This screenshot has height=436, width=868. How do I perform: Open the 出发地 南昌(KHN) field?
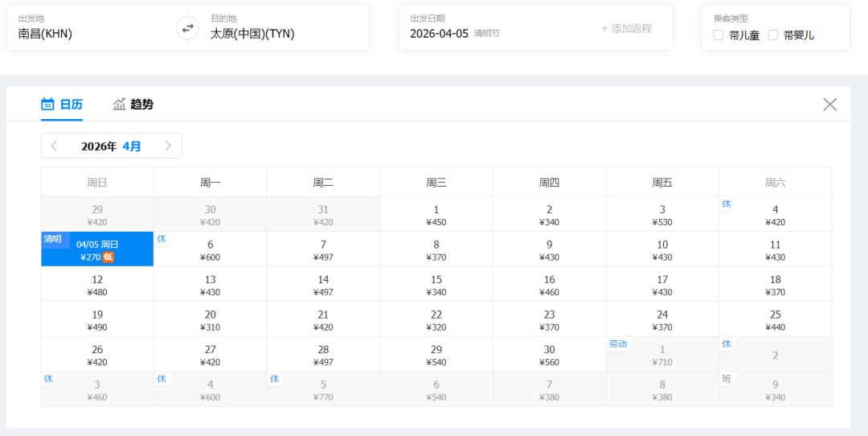click(88, 28)
